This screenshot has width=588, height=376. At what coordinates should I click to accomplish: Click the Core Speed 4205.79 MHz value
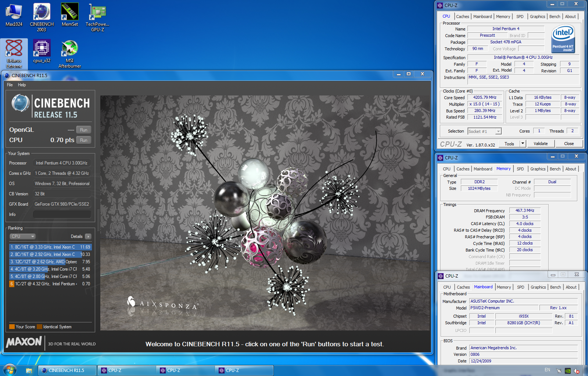coord(485,97)
